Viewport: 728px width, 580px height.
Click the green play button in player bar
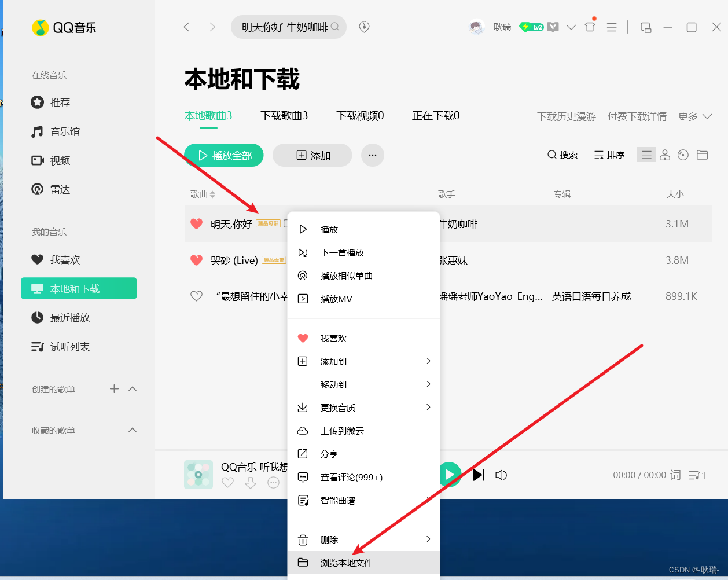(450, 475)
